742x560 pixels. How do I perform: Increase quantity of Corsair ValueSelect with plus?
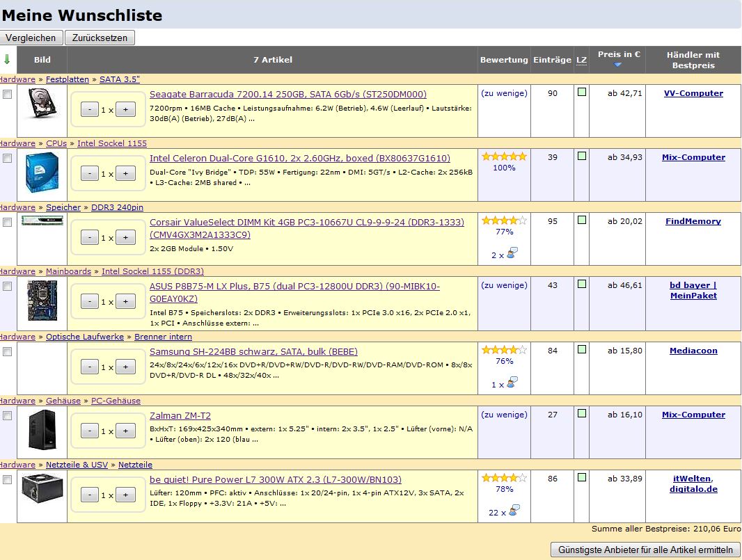pyautogui.click(x=125, y=237)
